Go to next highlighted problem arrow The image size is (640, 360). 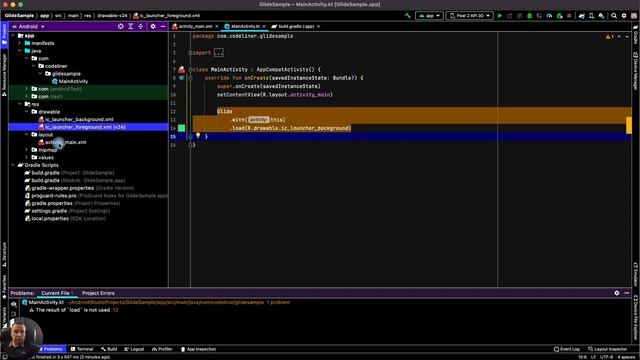[627, 37]
